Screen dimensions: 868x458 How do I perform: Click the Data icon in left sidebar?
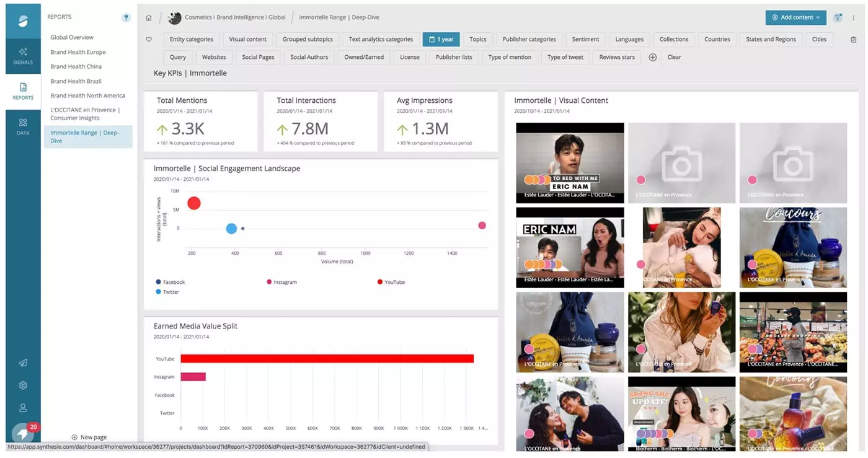click(23, 126)
